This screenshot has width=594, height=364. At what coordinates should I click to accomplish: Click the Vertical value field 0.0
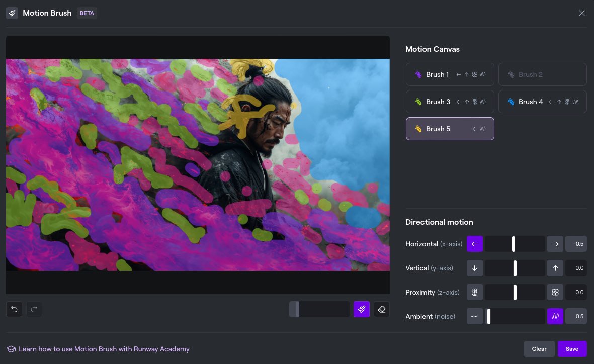pos(576,268)
